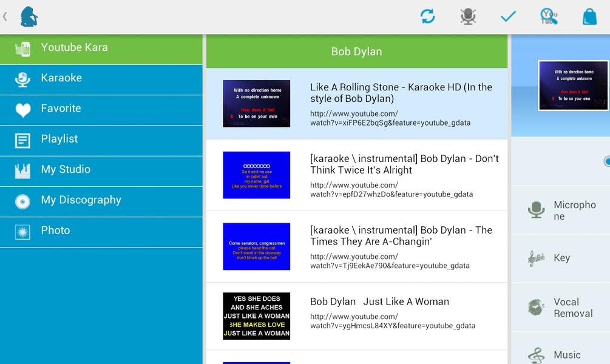Click the Vocal Removal lips icon
The width and height of the screenshot is (610, 364).
pyautogui.click(x=536, y=307)
